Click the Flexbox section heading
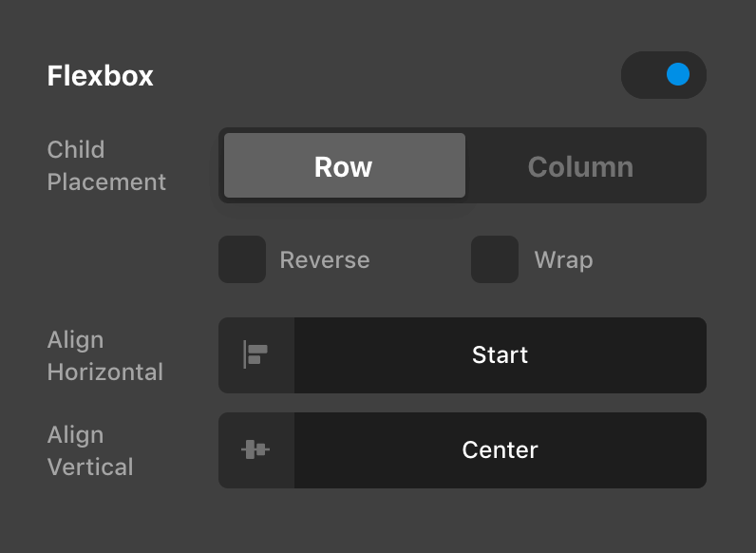The height and width of the screenshot is (553, 756). click(100, 76)
